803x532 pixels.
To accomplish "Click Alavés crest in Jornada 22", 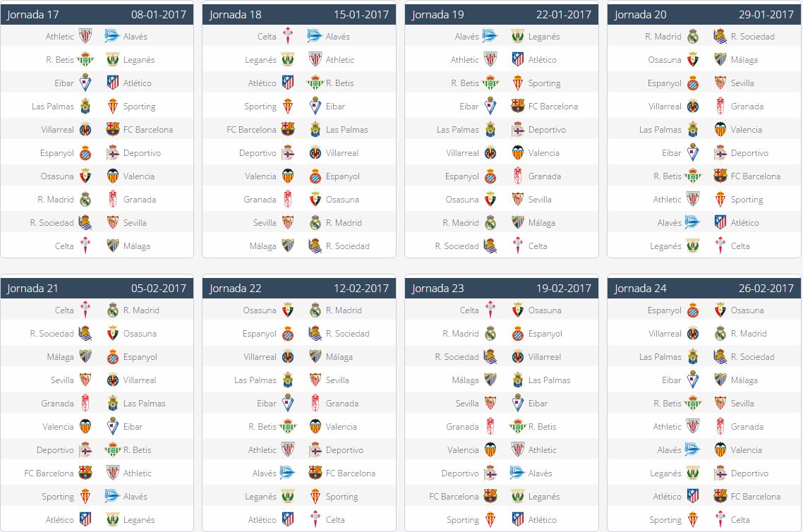I will 288,473.
